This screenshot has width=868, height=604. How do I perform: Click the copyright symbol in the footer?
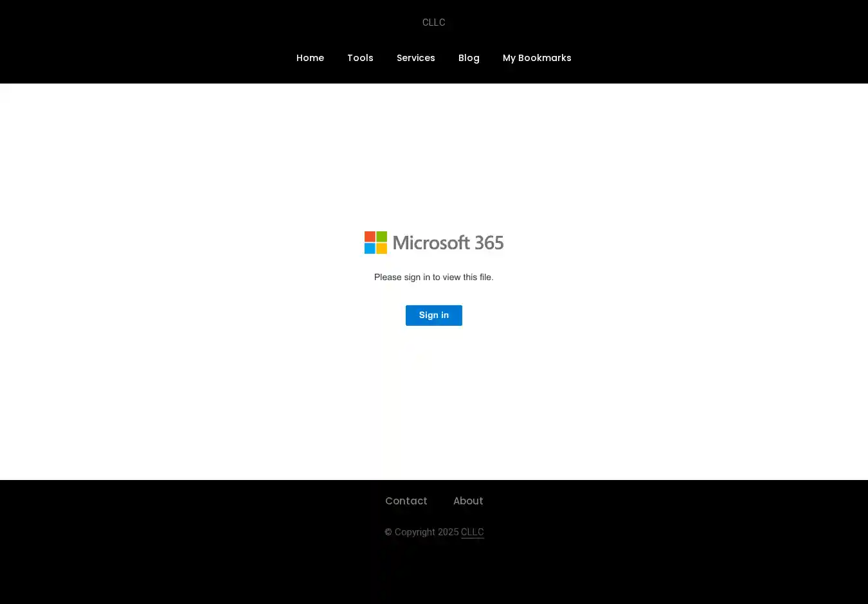[x=388, y=532]
